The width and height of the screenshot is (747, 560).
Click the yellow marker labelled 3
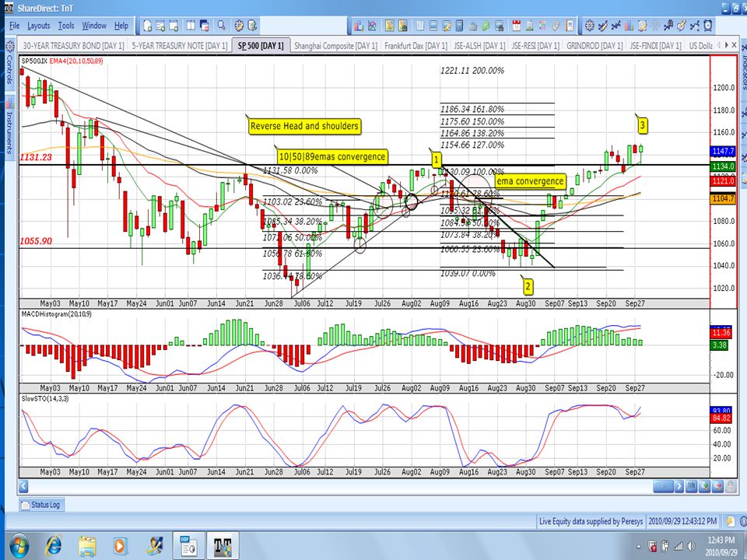click(x=643, y=126)
